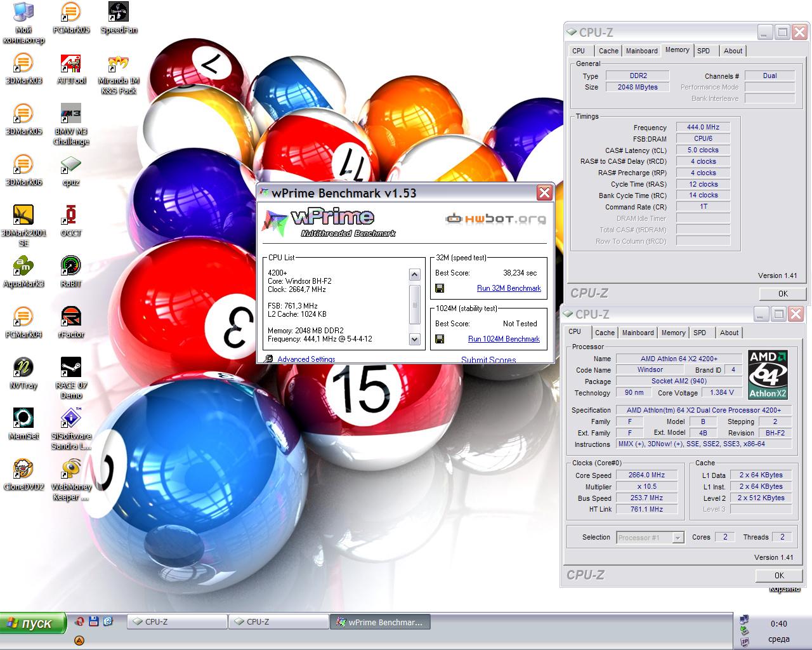Click the clock showing 0:40
This screenshot has height=650, width=812.
[778, 623]
